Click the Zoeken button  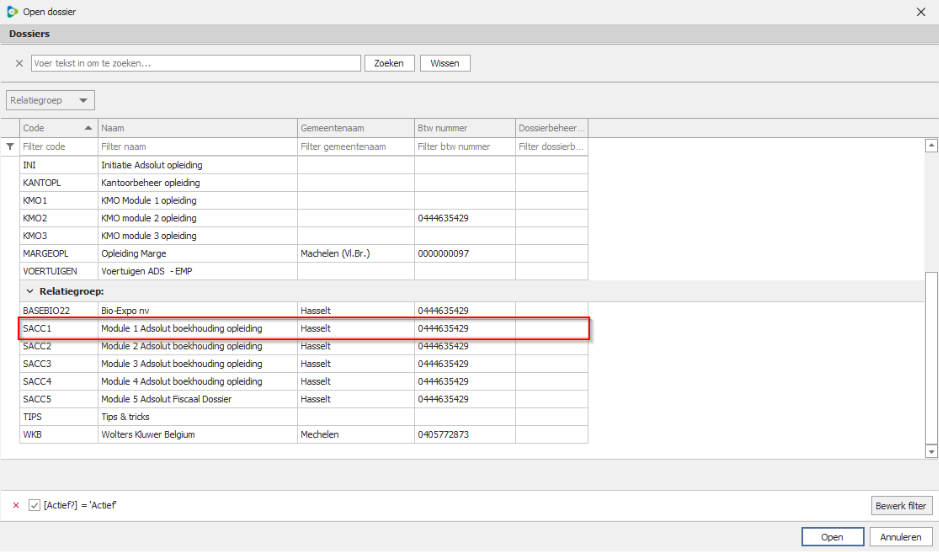click(389, 63)
